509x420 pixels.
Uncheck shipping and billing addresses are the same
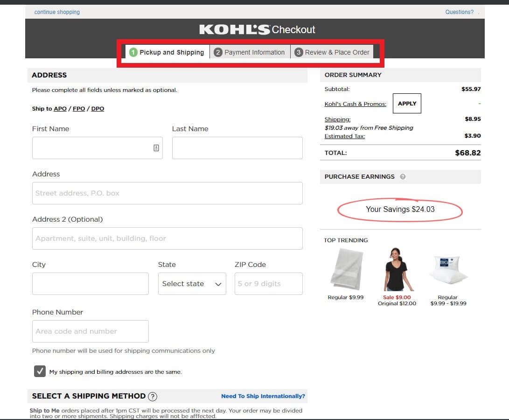click(40, 371)
